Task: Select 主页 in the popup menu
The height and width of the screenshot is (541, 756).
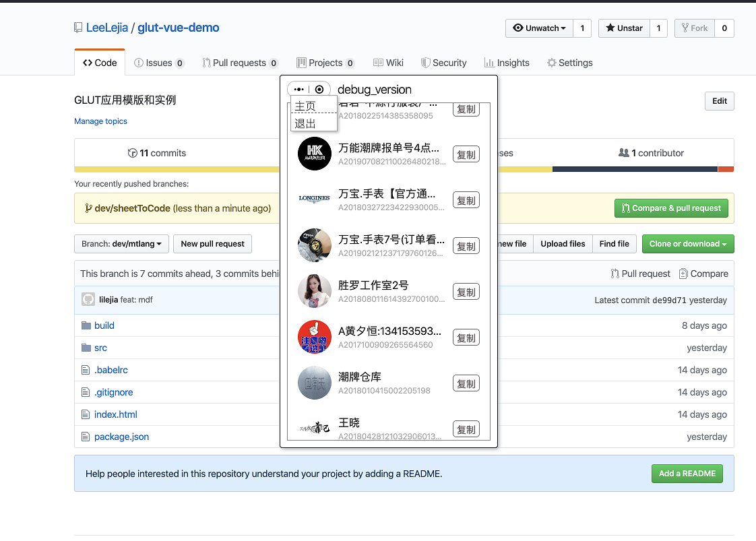Action: pyautogui.click(x=313, y=106)
